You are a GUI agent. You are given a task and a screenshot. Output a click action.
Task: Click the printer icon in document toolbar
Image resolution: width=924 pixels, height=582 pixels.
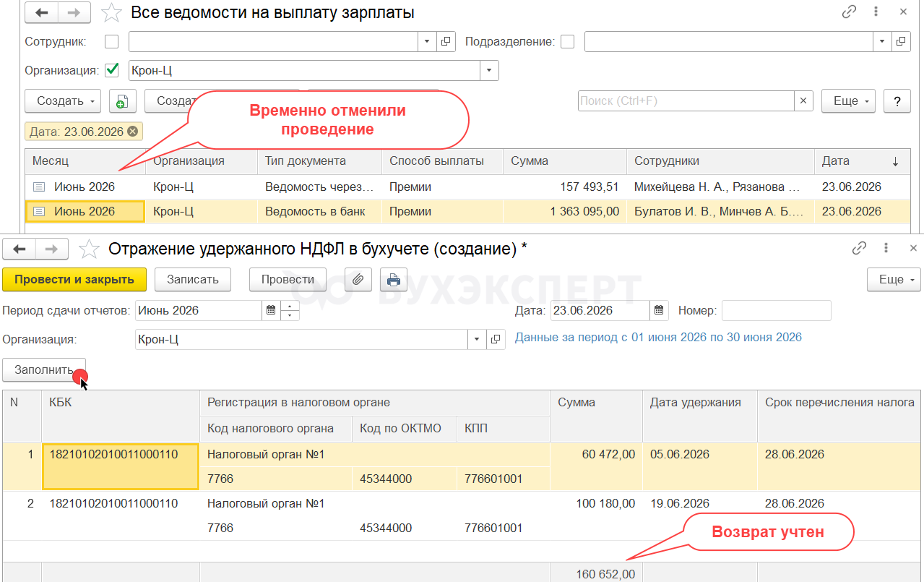[394, 279]
